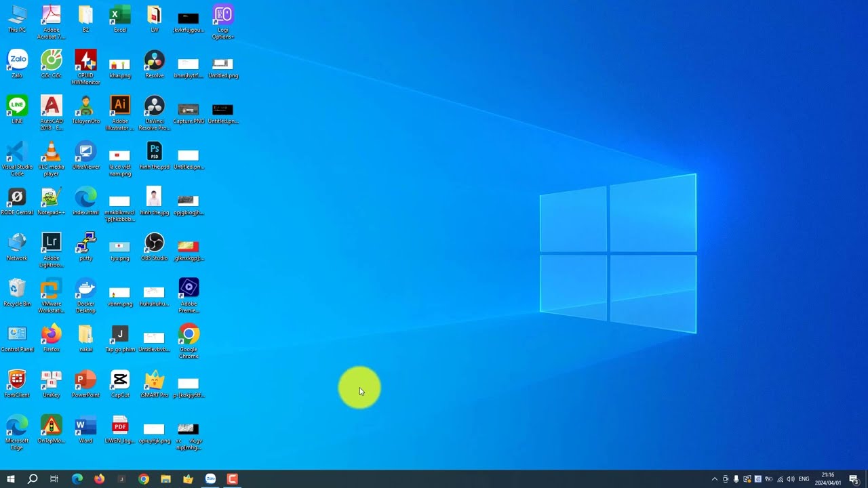Select the Recycle Bin icon
The width and height of the screenshot is (868, 488).
pos(17,292)
